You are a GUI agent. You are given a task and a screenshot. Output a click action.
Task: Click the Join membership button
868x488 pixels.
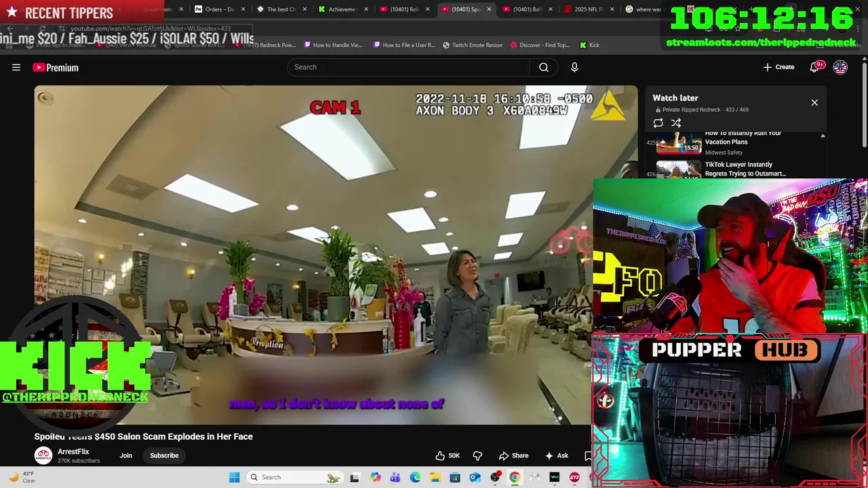click(126, 455)
